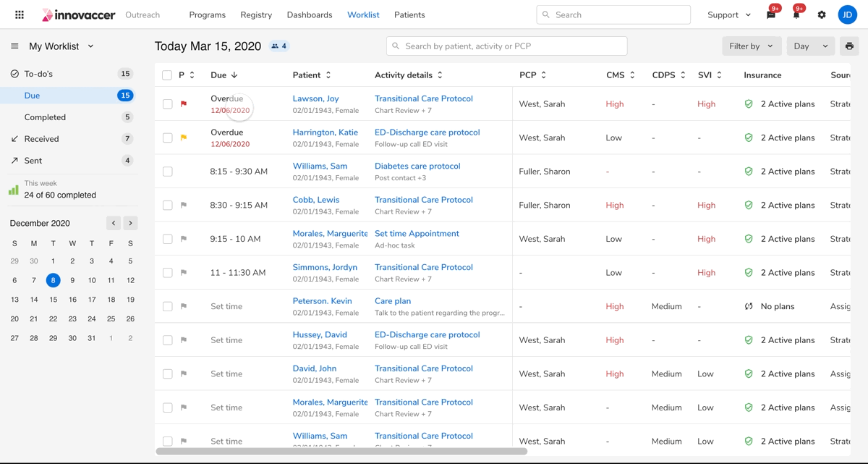Expand the My Worklist dropdown
The image size is (868, 464).
pos(90,46)
